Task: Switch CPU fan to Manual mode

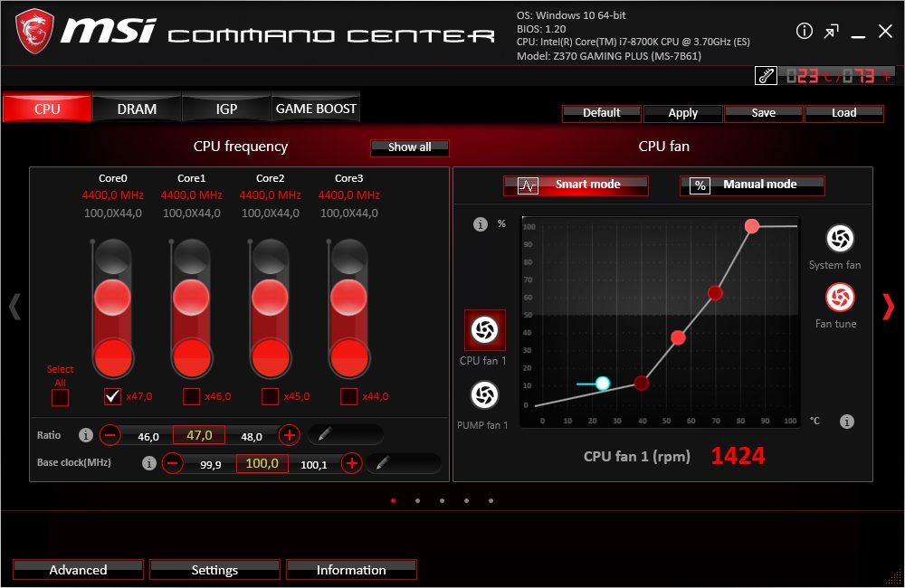Action: coord(752,185)
